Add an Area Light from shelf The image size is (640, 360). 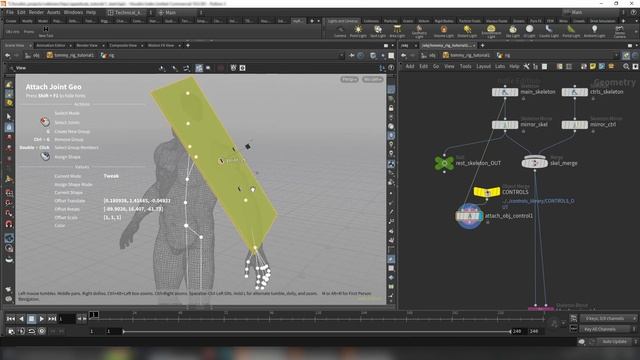click(397, 31)
